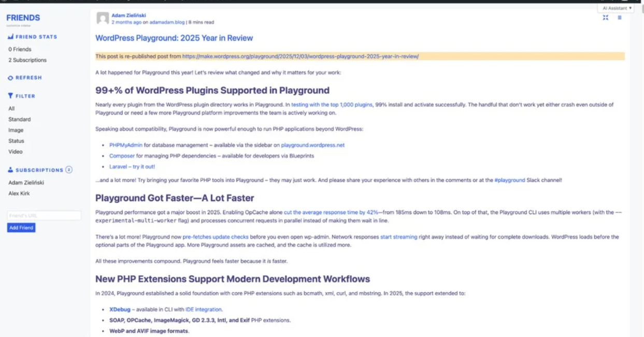Screen dimensions: 644x337
Task: Open the post hamburger menu icon
Action: (619, 18)
